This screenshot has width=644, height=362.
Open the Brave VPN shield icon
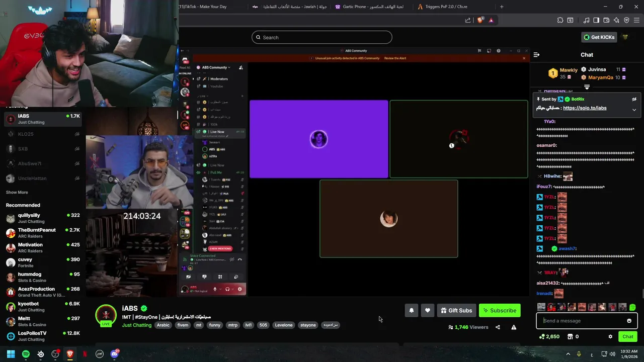click(x=626, y=20)
